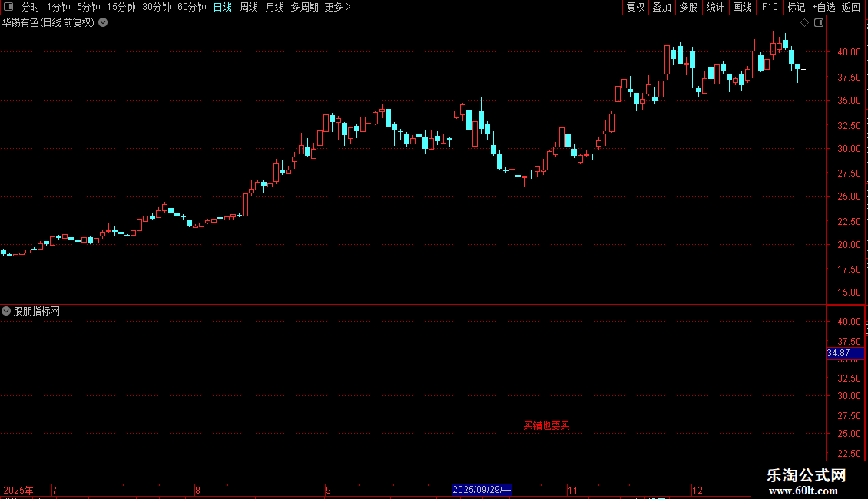Viewport: 868px width, 499px height.
Task: Click the main-chart 17.50 price label
Action: pos(849,269)
